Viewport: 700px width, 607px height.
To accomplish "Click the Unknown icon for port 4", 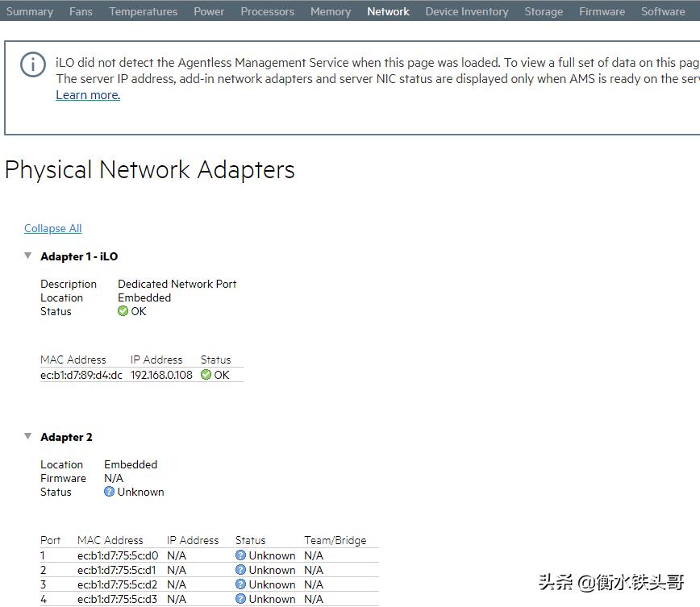I will tap(240, 598).
